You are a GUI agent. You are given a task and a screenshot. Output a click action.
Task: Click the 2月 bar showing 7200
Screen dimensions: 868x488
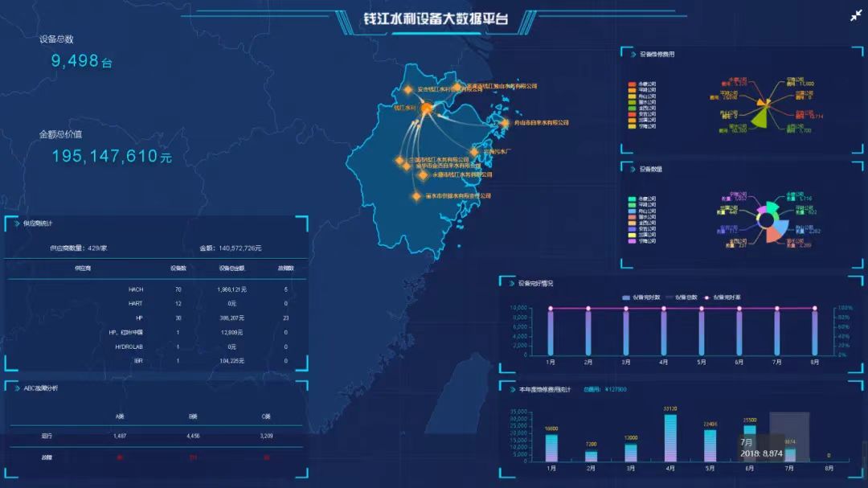point(592,457)
